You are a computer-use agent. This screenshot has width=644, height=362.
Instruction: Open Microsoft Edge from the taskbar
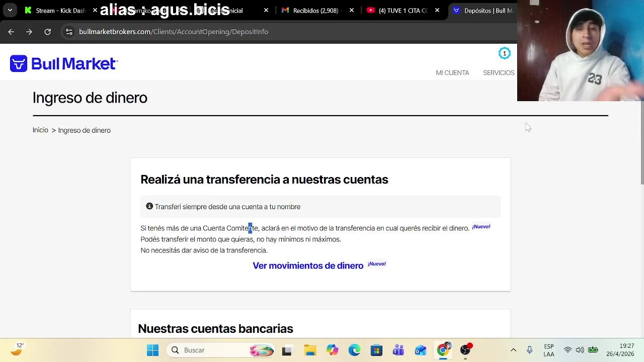354,350
